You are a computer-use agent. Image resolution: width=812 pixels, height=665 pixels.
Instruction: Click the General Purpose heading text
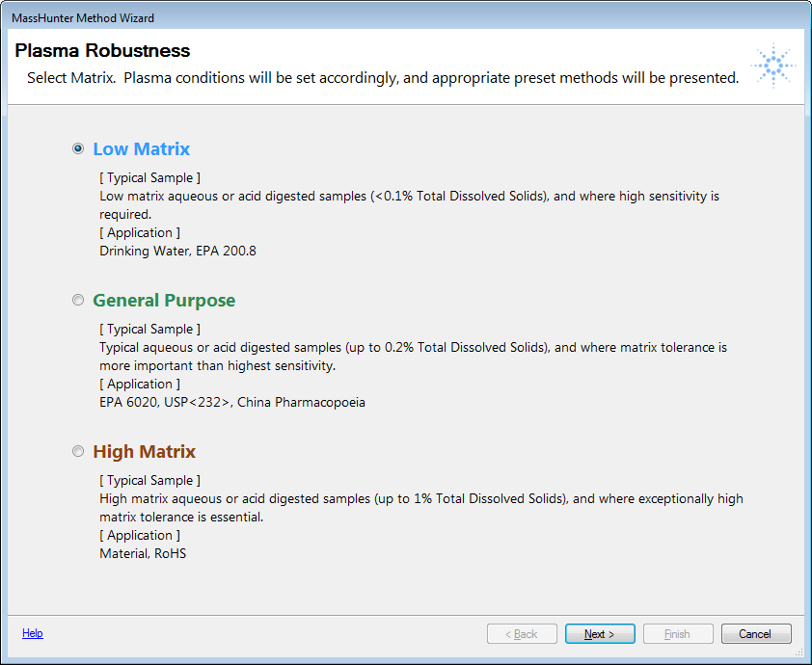click(164, 300)
